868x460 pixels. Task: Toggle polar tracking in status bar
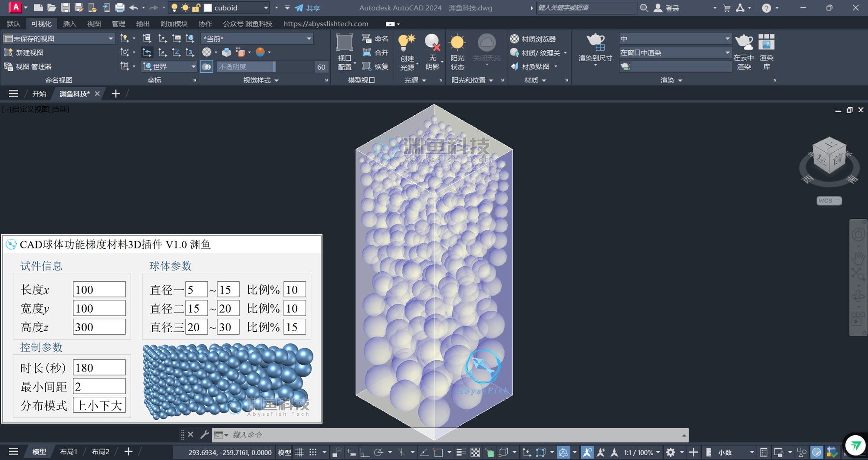point(378,452)
